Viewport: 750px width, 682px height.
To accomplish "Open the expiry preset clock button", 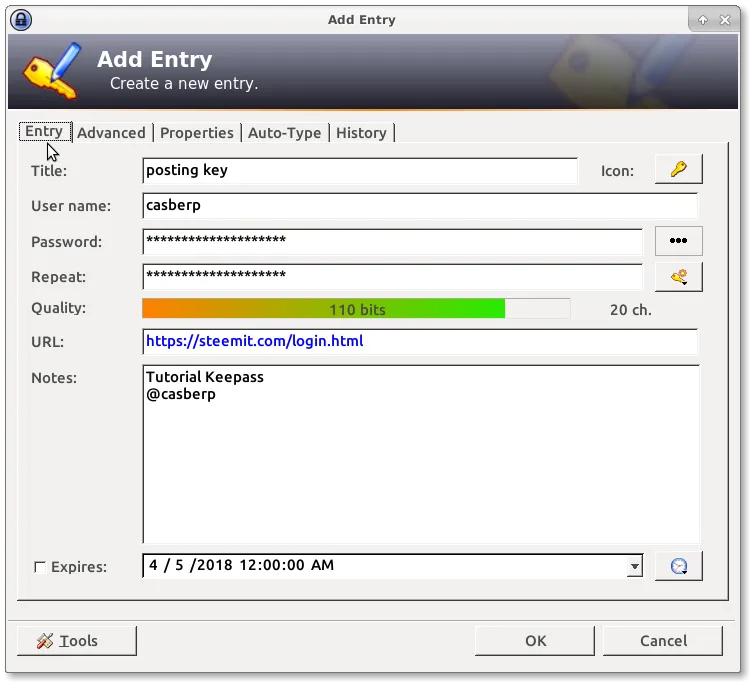I will [678, 566].
